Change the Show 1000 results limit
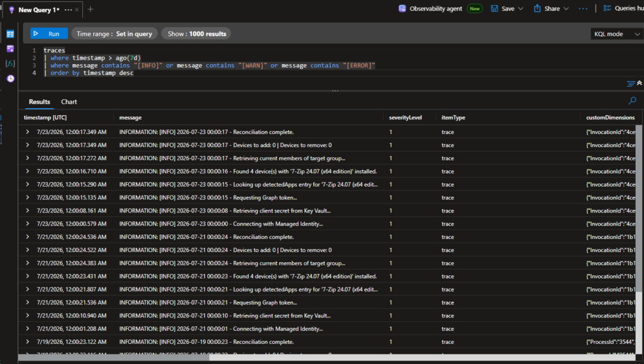Viewport: 644px width, 364px height. [x=196, y=34]
